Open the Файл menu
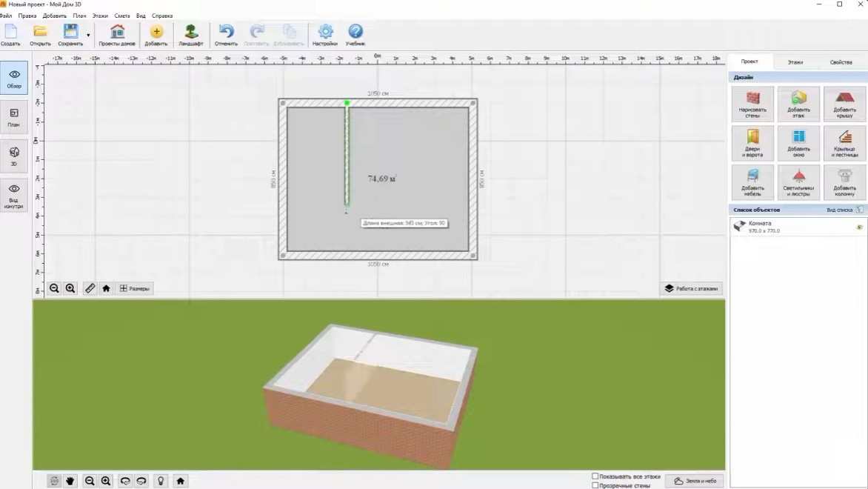Image resolution: width=868 pixels, height=489 pixels. click(6, 16)
